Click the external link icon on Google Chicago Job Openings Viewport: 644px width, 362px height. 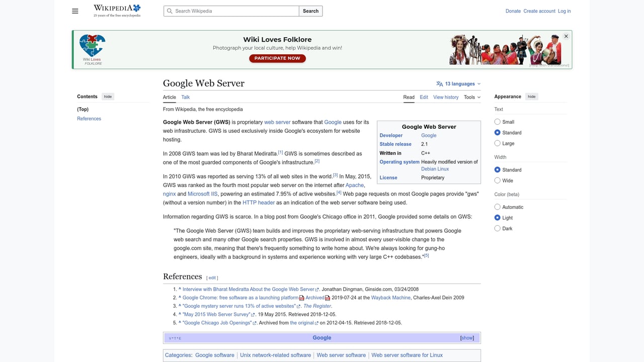(255, 323)
